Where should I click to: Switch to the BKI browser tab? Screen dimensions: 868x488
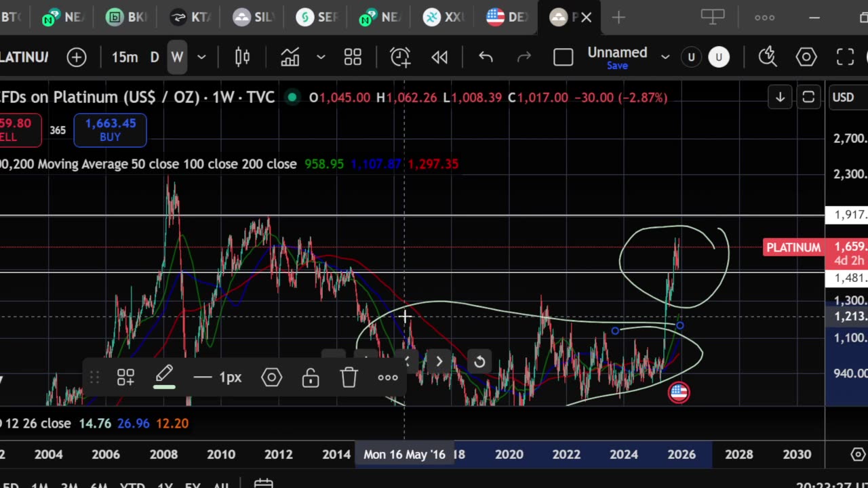click(x=127, y=18)
